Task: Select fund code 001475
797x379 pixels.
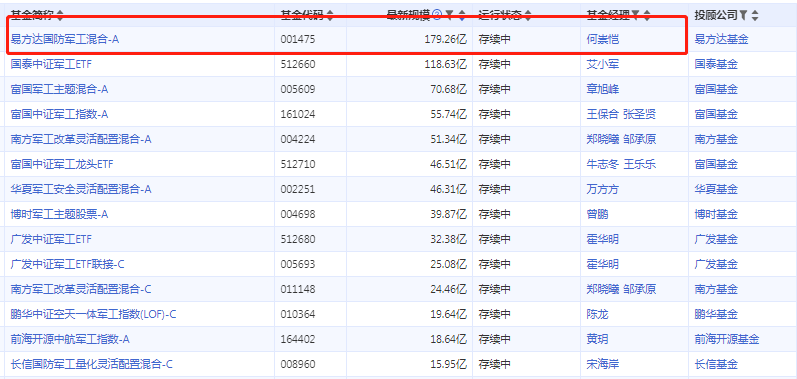Action: pos(298,39)
